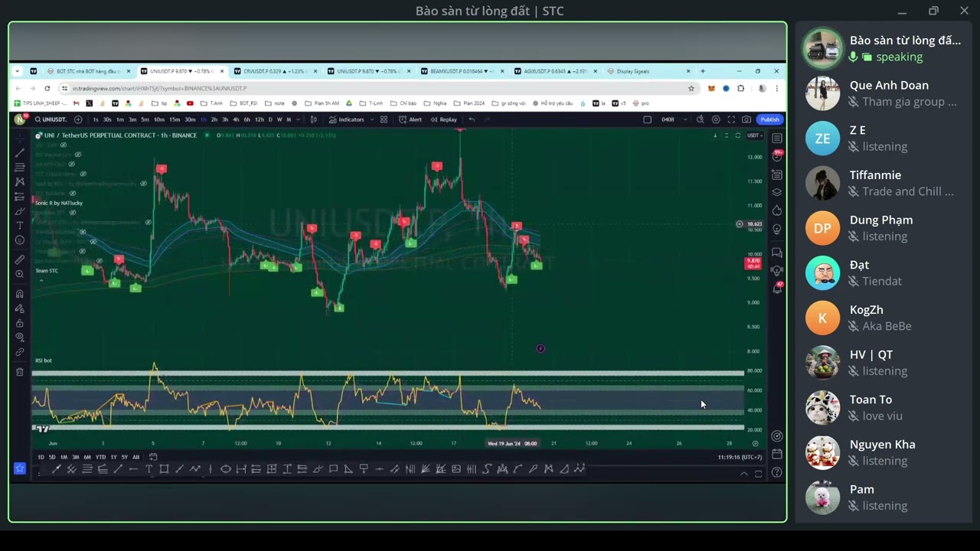The width and height of the screenshot is (980, 551).
Task: Toggle stay in drawing mode
Action: point(20,308)
